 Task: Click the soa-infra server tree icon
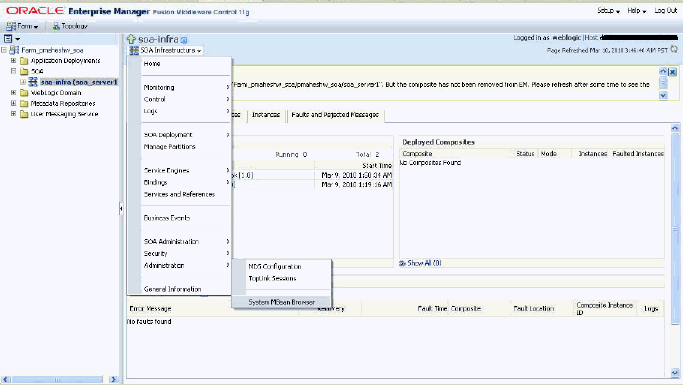coord(33,81)
